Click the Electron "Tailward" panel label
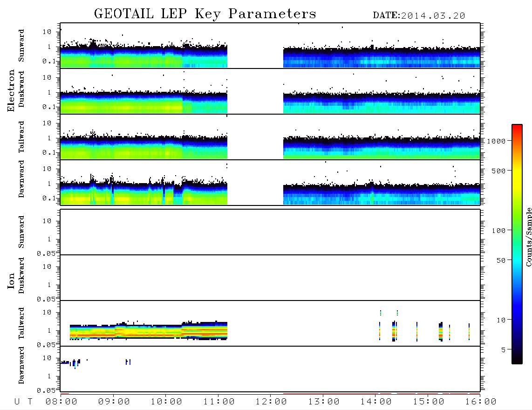 [21, 137]
